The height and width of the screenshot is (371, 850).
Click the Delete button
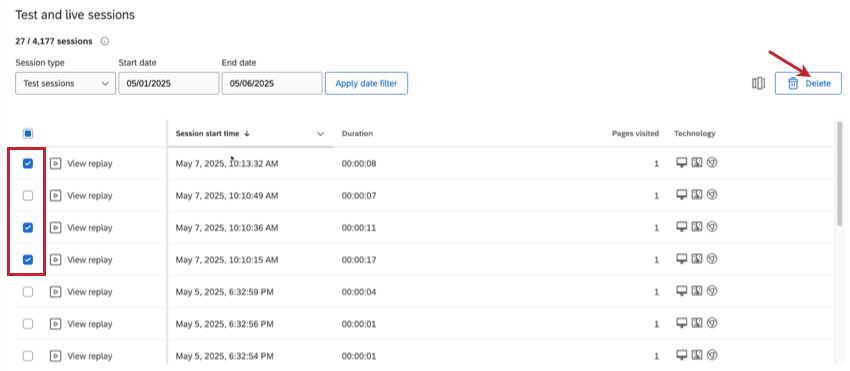(x=808, y=84)
